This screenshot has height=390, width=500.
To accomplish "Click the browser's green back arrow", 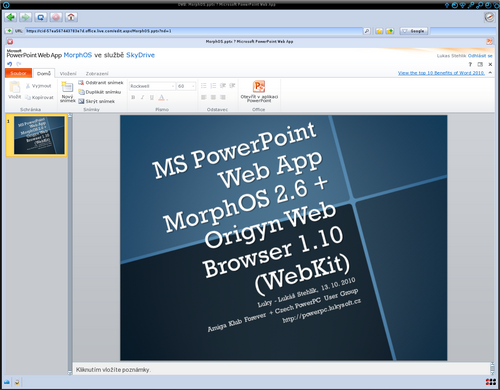I will point(11,17).
